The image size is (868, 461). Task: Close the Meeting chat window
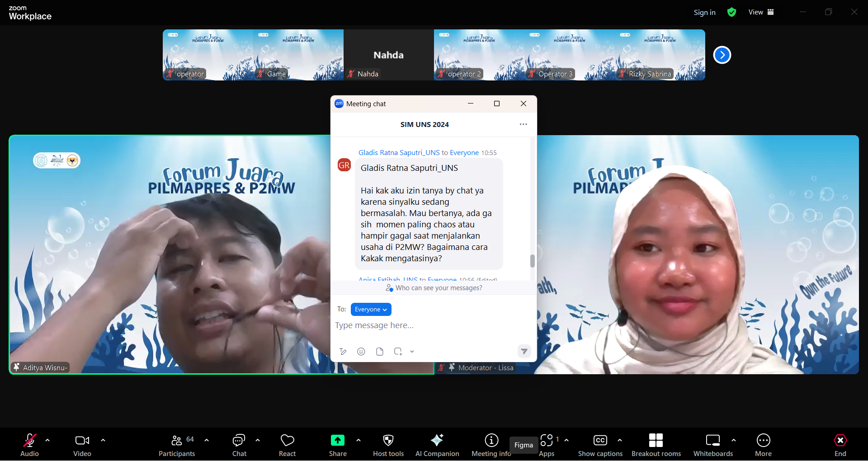coord(524,103)
